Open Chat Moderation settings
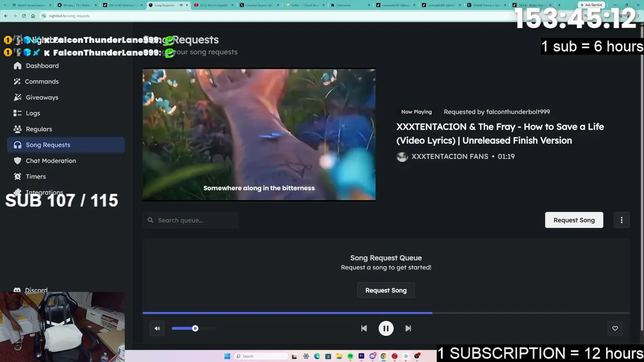Screen dimensions: 644x362 pos(66,161)
